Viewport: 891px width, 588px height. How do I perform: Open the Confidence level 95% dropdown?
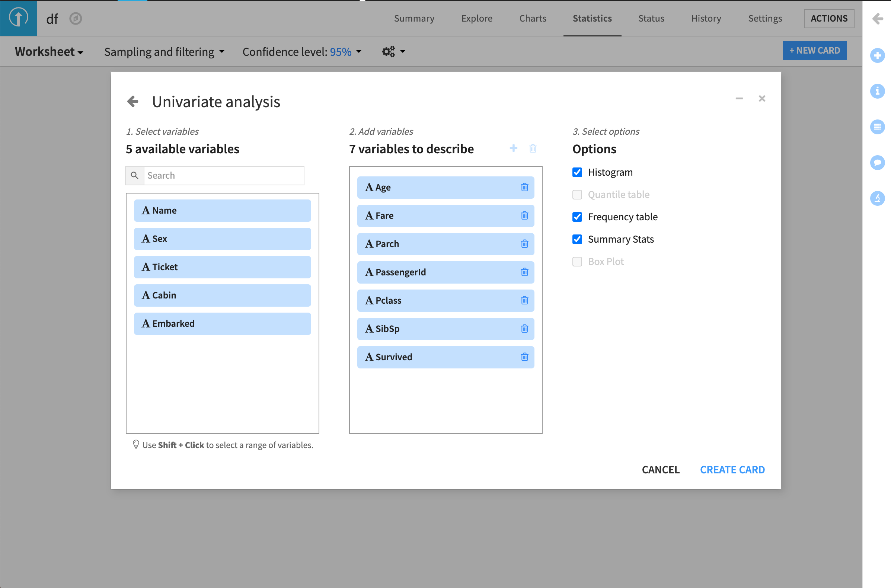302,51
